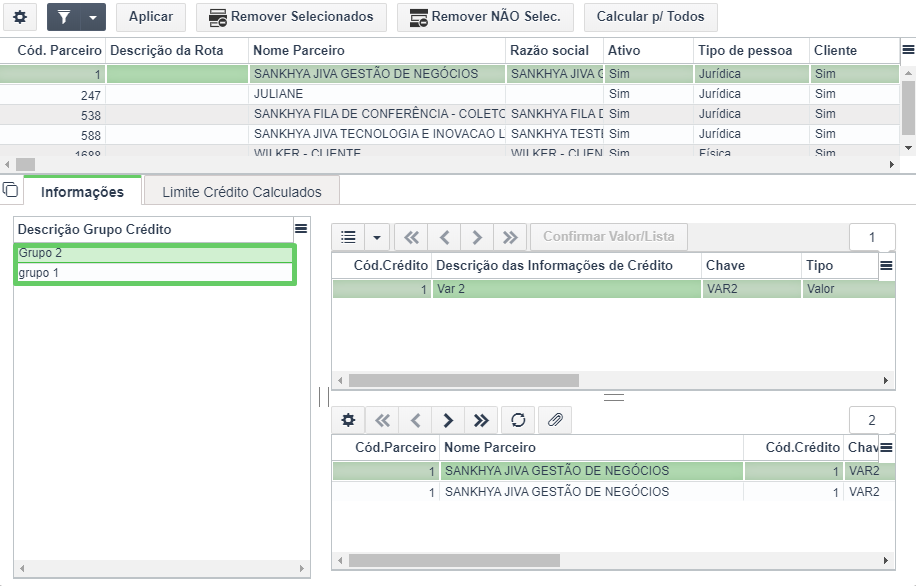
Task: Go to next record in lower partner grid
Action: click(x=448, y=420)
